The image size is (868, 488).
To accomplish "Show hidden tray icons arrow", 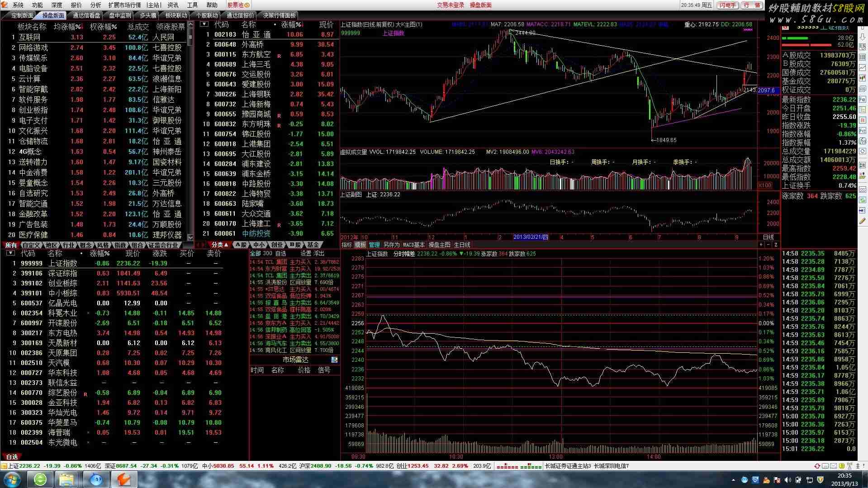I will tap(733, 480).
